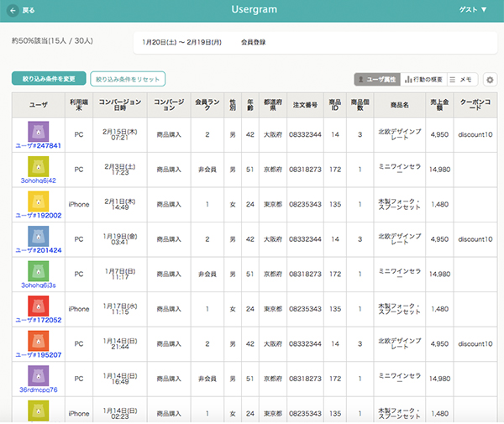Image resolution: width=504 pixels, height=424 pixels.
Task: Click 14,980 sales amount in 36rdmcpq76 row
Action: 439,379
